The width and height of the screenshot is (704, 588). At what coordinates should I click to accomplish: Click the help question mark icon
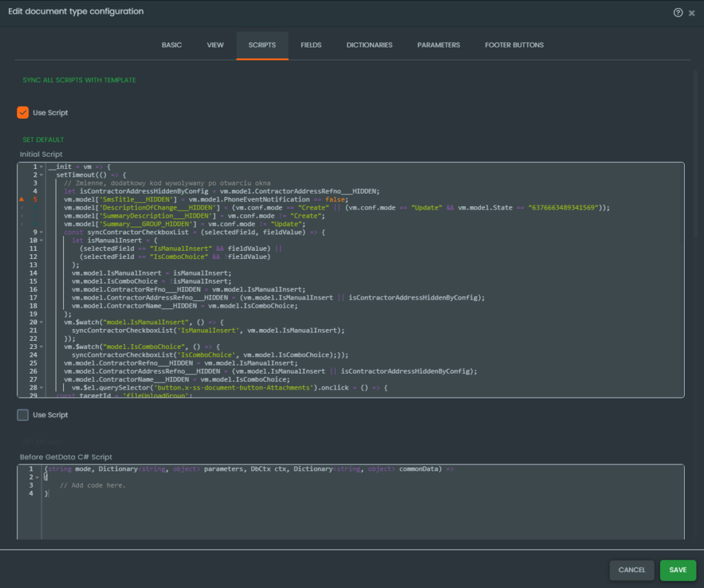click(x=679, y=12)
